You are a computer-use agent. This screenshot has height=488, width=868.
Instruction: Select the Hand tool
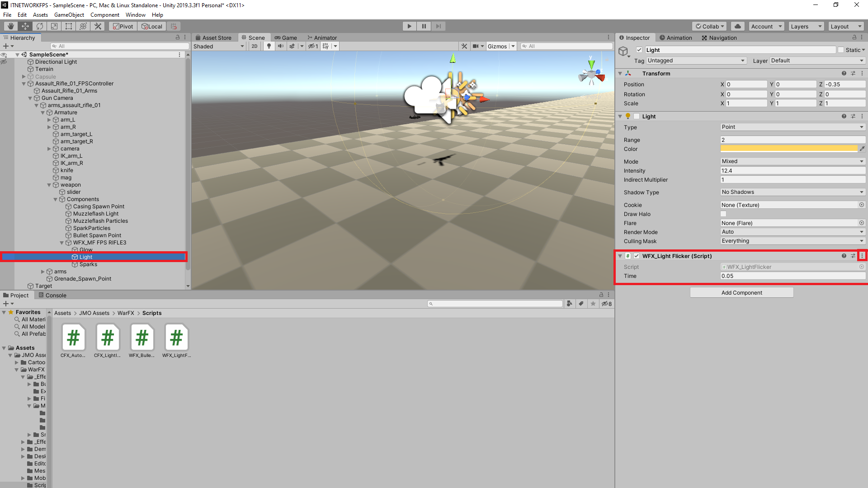pyautogui.click(x=10, y=26)
